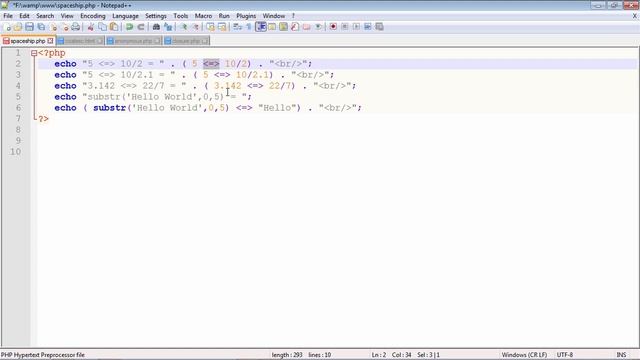Copy selection with the Copy icon
The height and width of the screenshot is (360, 640).
102,27
